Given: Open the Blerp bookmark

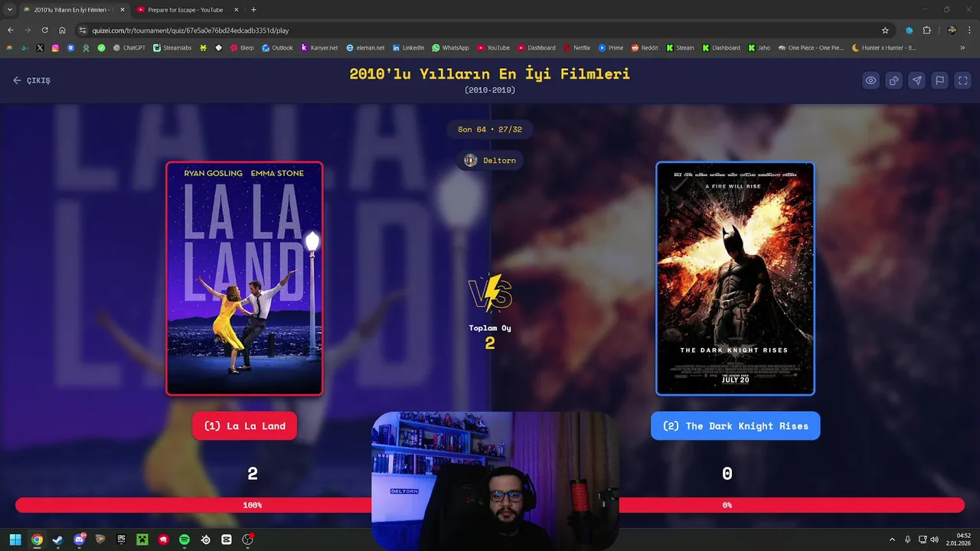Looking at the screenshot, I should click(x=242, y=47).
